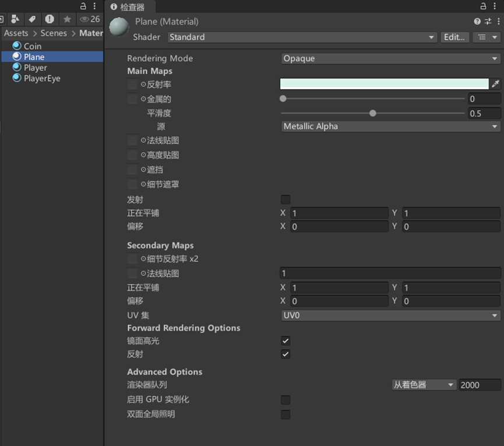This screenshot has height=446, width=504.
Task: Open the 渲染器队列 从着色器 dropdown
Action: click(424, 385)
